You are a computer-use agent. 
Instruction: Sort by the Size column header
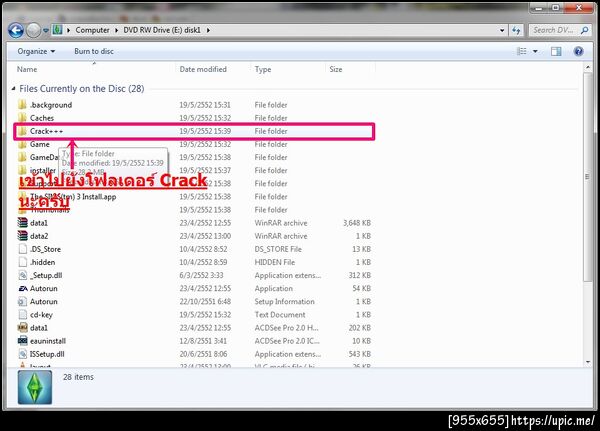coord(336,69)
